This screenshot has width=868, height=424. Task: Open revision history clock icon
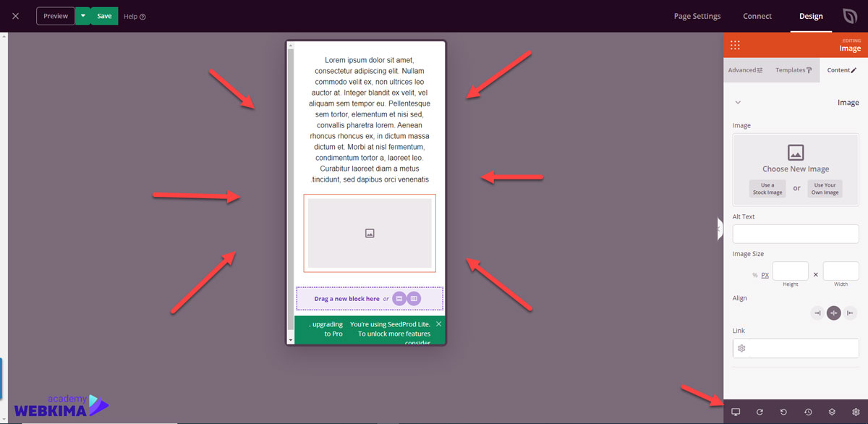pos(808,412)
